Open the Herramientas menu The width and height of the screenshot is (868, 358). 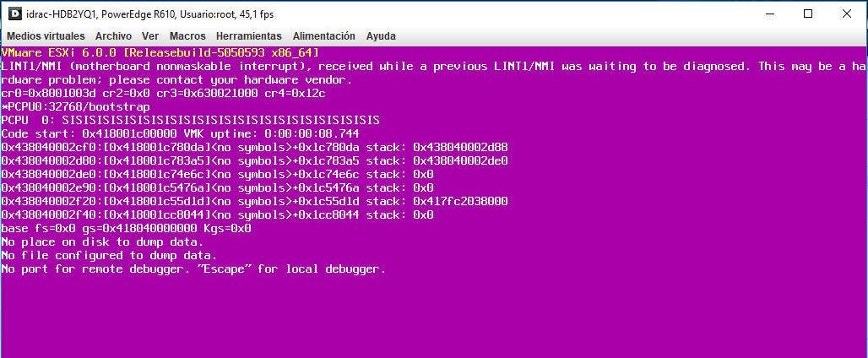point(248,36)
